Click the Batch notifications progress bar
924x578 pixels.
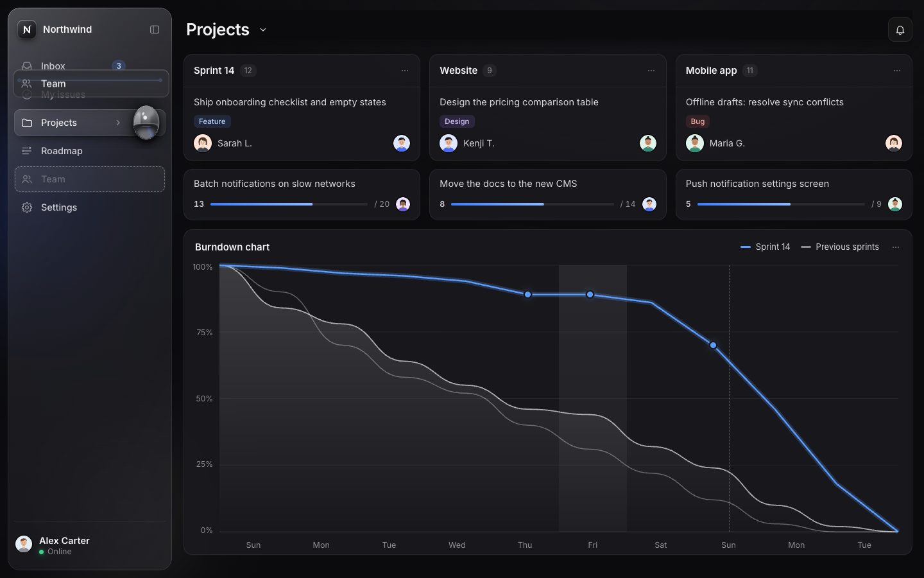click(289, 204)
